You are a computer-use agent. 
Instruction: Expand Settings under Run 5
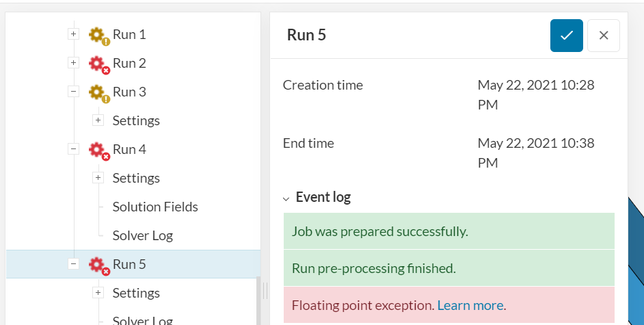coord(98,293)
